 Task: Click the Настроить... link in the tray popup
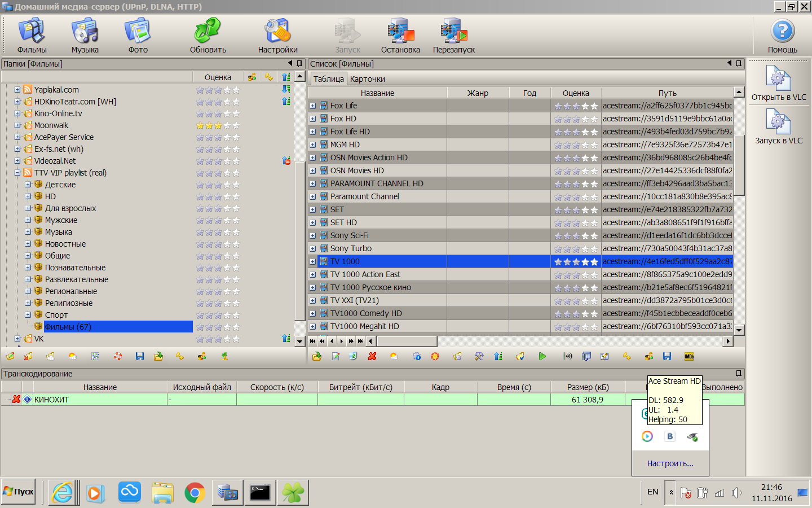pos(670,463)
